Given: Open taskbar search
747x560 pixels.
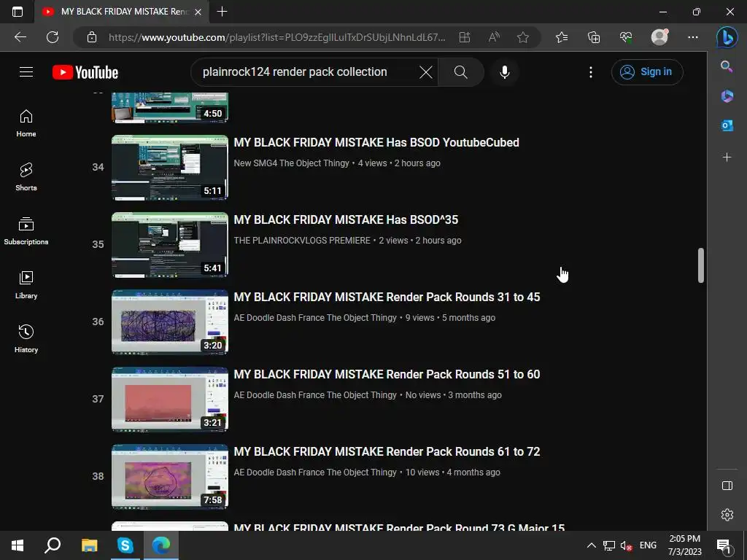Looking at the screenshot, I should 53,545.
